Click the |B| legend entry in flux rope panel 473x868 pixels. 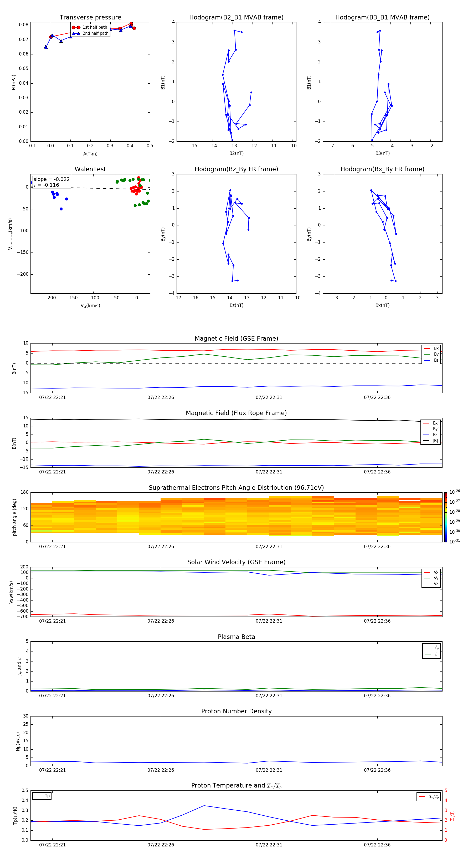pyautogui.click(x=431, y=441)
